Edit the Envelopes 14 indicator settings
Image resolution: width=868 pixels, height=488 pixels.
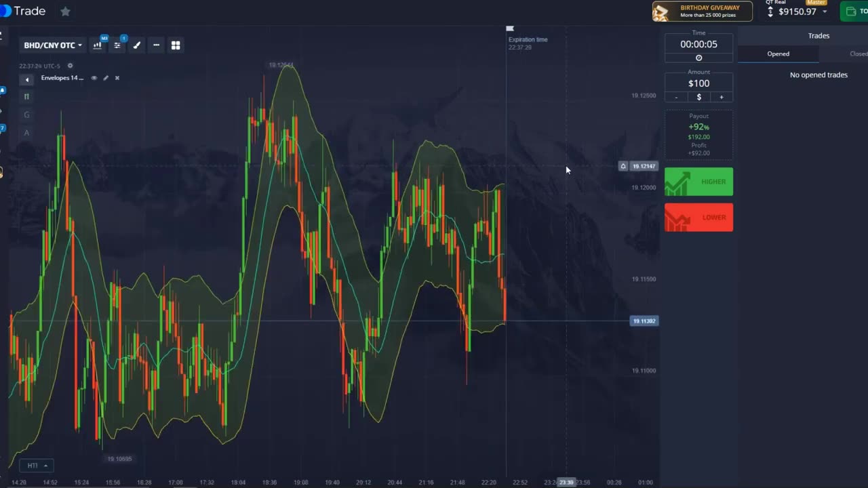coord(106,78)
